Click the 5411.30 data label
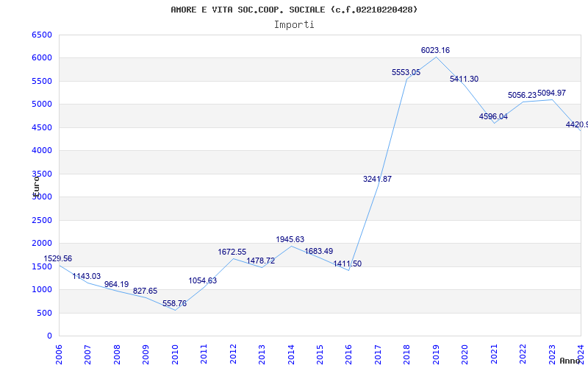This screenshot has height=368, width=588. [465, 79]
